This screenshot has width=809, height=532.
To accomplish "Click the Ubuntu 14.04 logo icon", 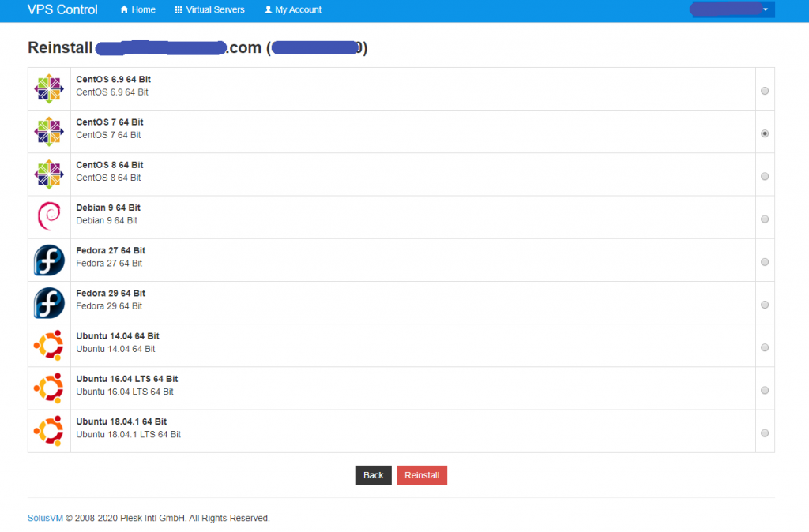I will (x=49, y=346).
